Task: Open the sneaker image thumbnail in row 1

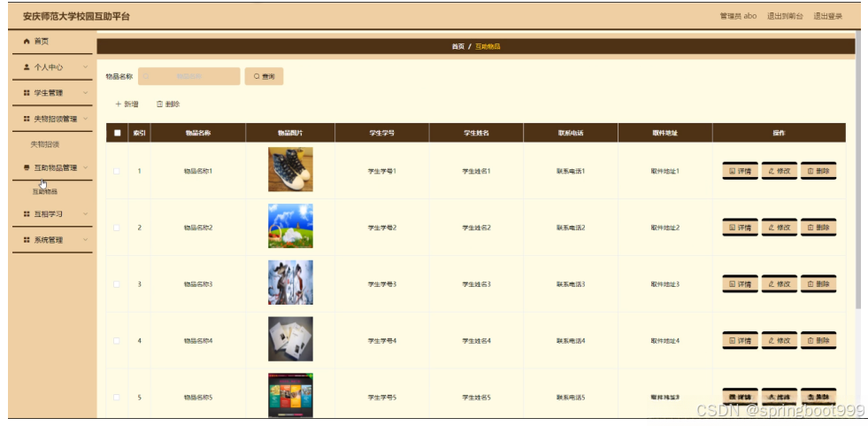Action: coord(290,169)
